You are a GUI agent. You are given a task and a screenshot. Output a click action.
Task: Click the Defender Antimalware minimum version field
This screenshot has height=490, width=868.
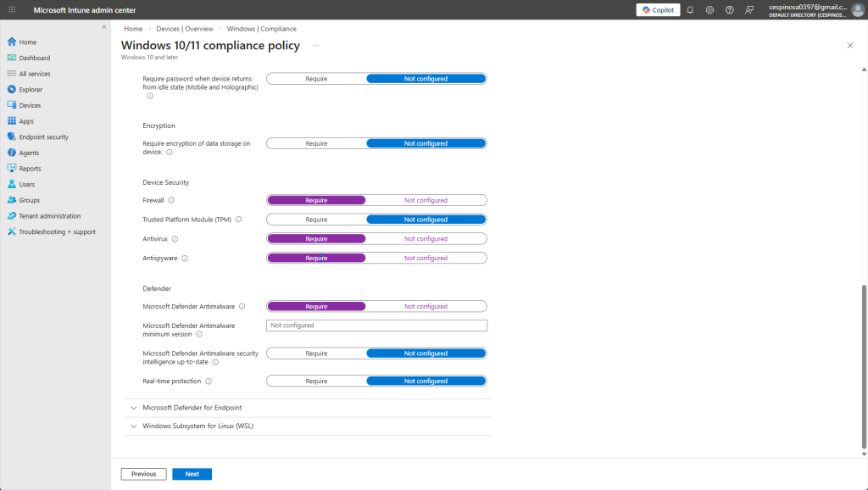pyautogui.click(x=376, y=326)
